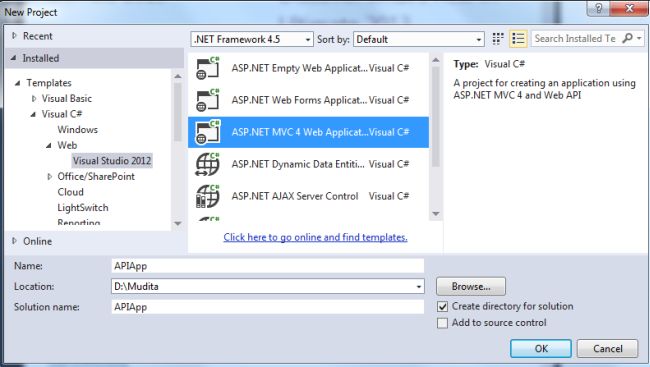This screenshot has height=367, width=650.
Task: Click the ASP.NET AJAX Server Control template icon
Action: click(207, 196)
